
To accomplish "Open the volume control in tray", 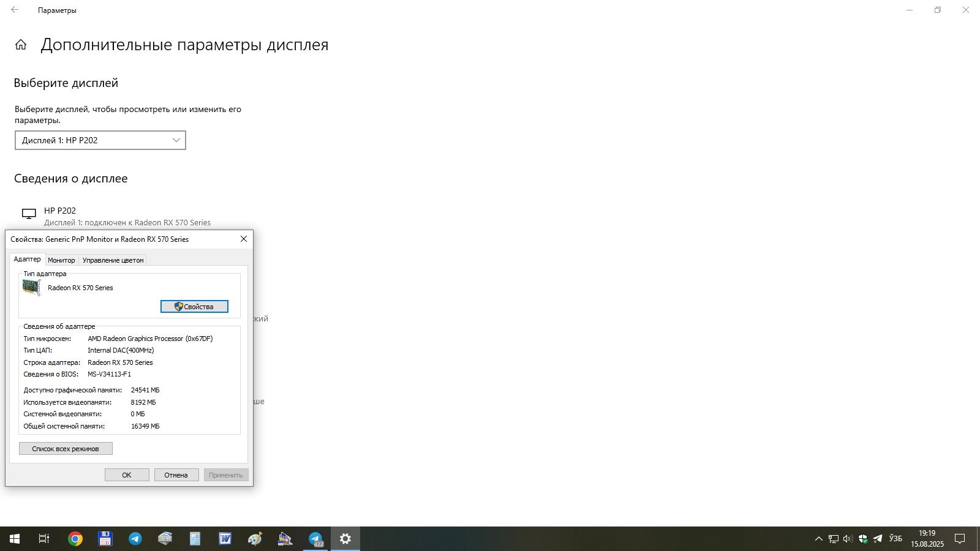I will click(x=848, y=539).
